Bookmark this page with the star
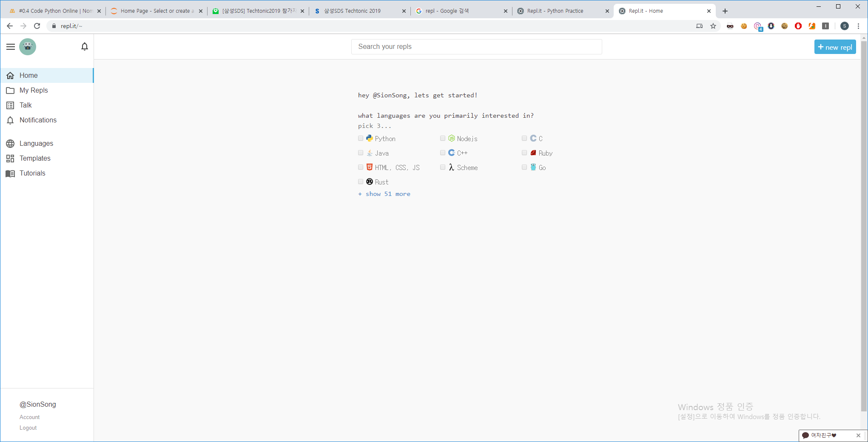This screenshot has height=442, width=868. pos(713,26)
